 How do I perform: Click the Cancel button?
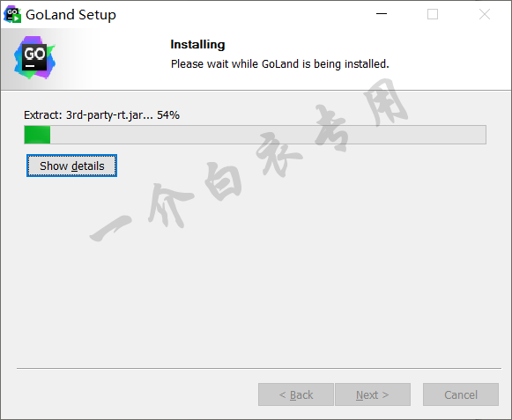coord(461,394)
